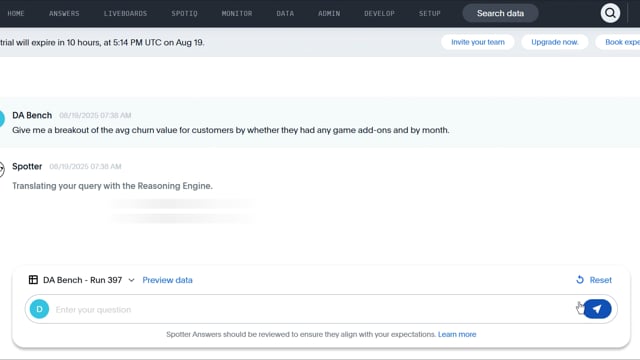Send the question with the arrow button
This screenshot has height=360, width=640.
[x=597, y=309]
